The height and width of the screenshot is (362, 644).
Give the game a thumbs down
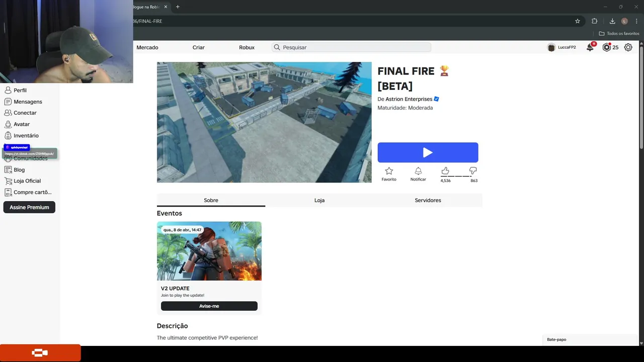pos(473,171)
